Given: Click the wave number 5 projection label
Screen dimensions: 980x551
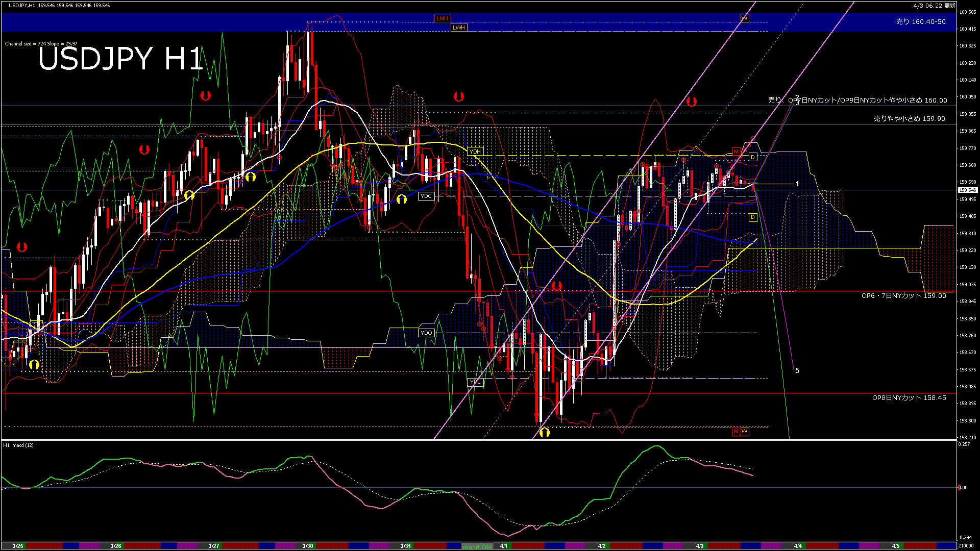Looking at the screenshot, I should pyautogui.click(x=797, y=371).
